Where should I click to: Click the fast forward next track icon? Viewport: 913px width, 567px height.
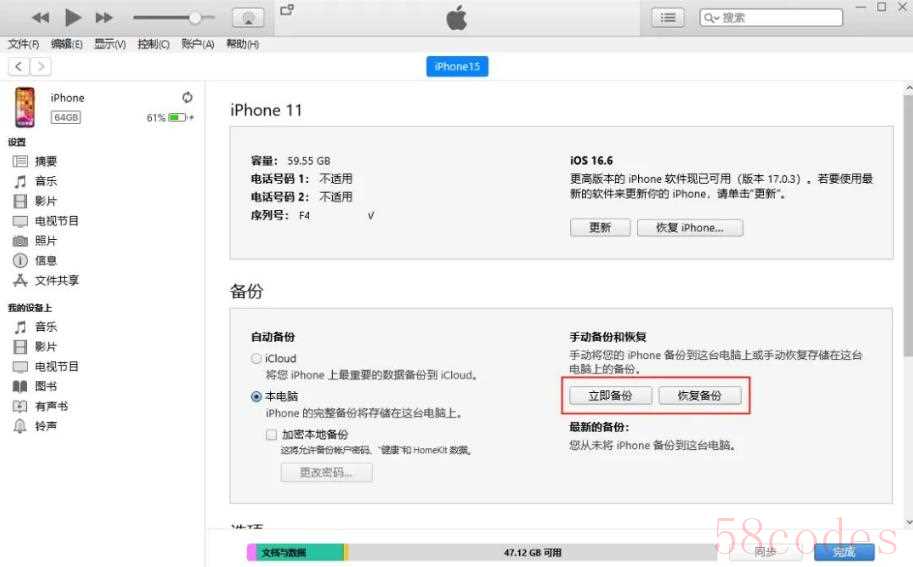[x=104, y=18]
